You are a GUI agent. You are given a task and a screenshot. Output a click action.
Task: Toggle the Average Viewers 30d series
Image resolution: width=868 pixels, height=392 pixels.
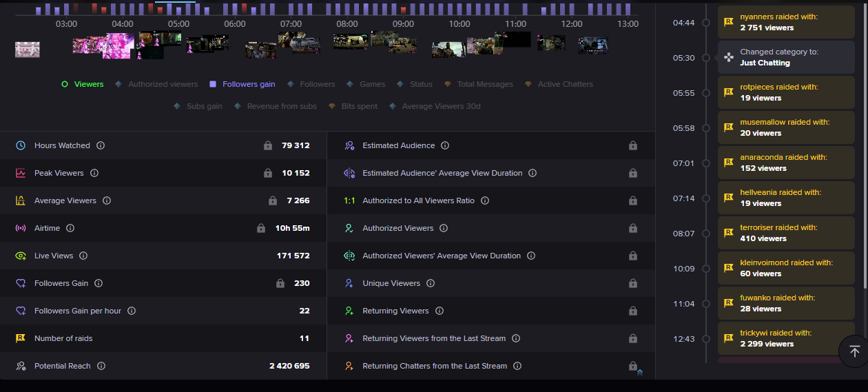(x=434, y=106)
